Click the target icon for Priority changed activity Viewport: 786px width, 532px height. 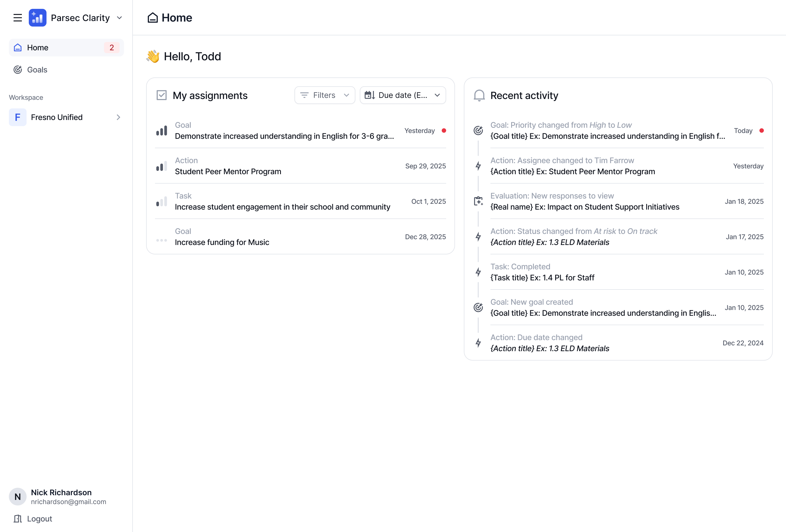point(478,131)
